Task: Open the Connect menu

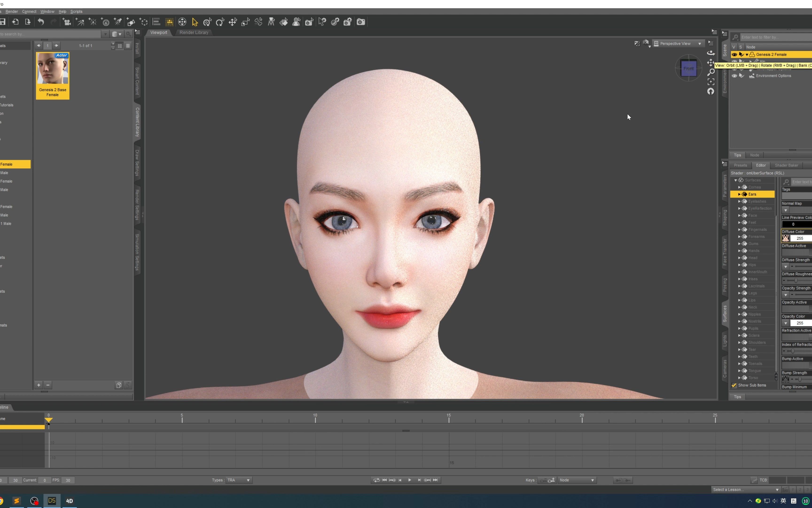Action: [x=29, y=12]
